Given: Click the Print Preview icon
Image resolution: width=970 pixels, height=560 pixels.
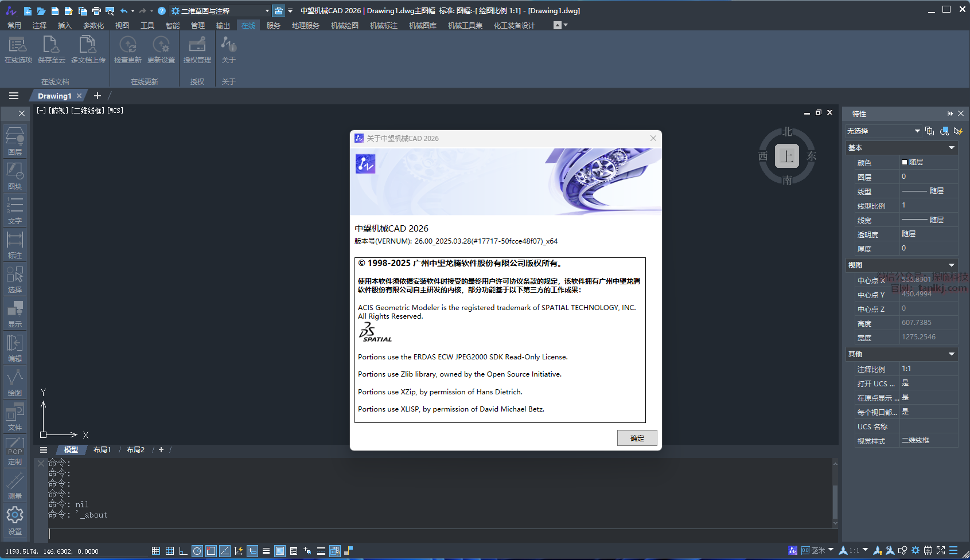Looking at the screenshot, I should (110, 11).
